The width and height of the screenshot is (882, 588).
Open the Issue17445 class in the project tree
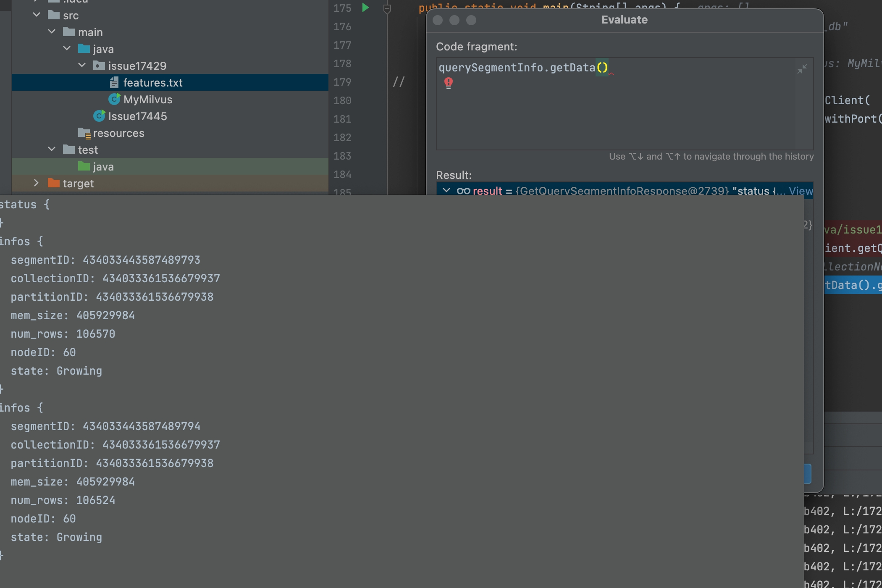point(138,116)
